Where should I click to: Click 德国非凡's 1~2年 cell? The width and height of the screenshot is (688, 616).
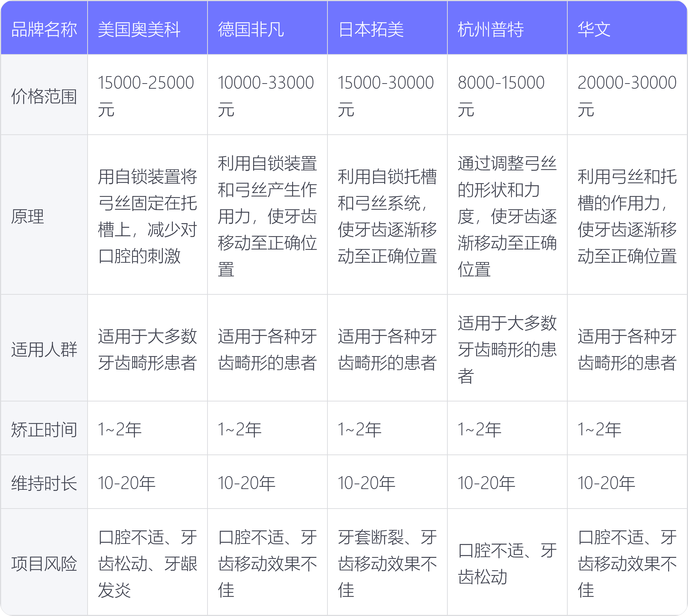tap(267, 428)
